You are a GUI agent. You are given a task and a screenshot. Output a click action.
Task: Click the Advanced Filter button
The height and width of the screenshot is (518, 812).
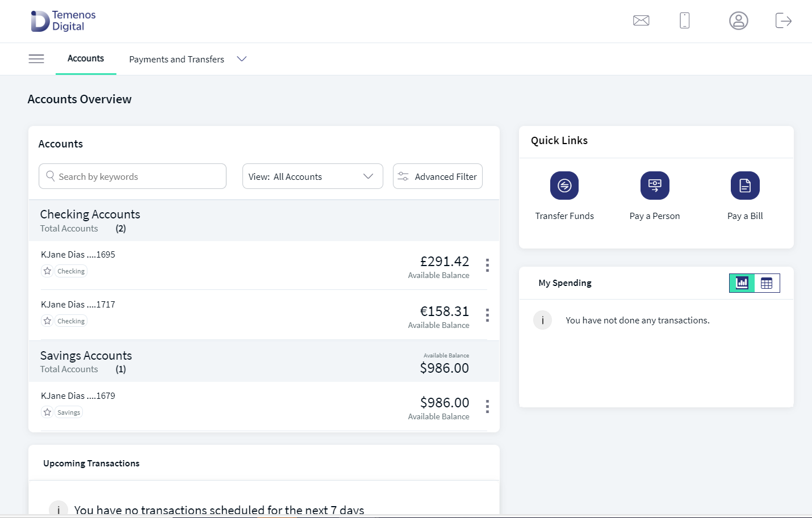438,176
